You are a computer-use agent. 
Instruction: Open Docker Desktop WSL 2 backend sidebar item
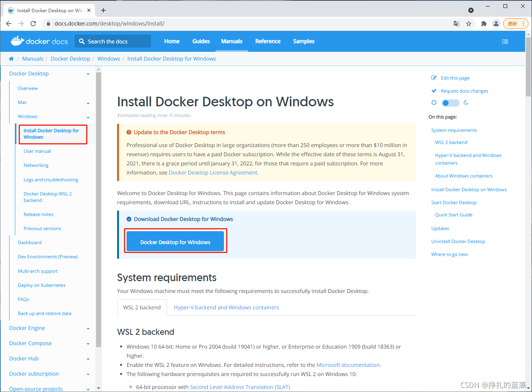48,197
